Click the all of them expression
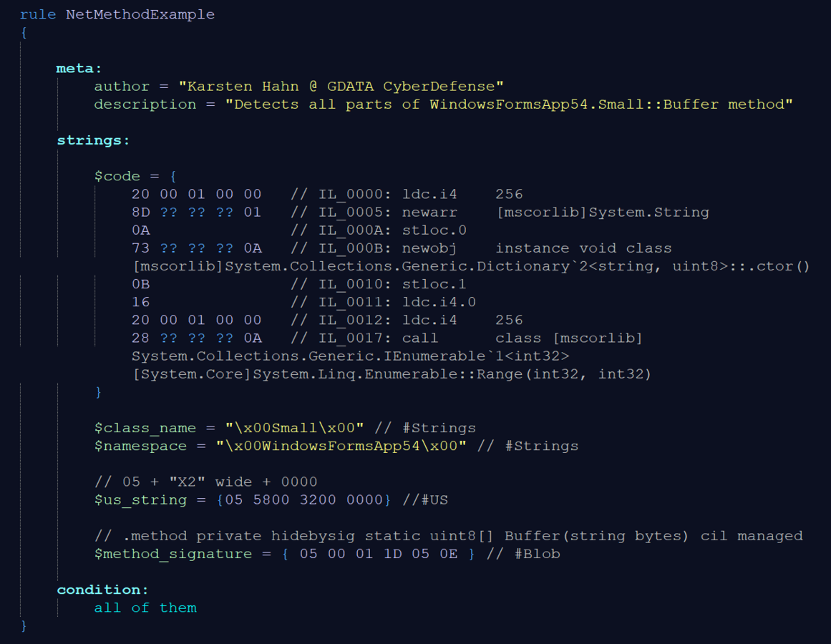This screenshot has width=831, height=644. [145, 608]
